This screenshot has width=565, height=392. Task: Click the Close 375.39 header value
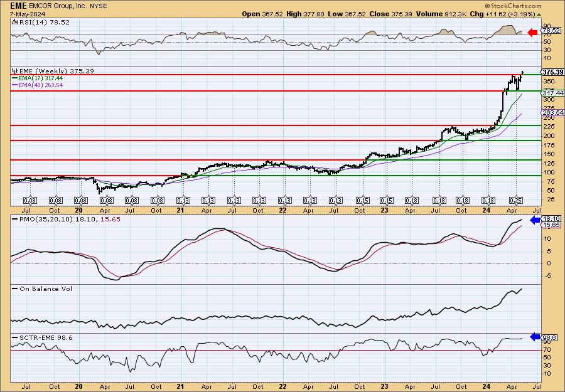coord(391,14)
